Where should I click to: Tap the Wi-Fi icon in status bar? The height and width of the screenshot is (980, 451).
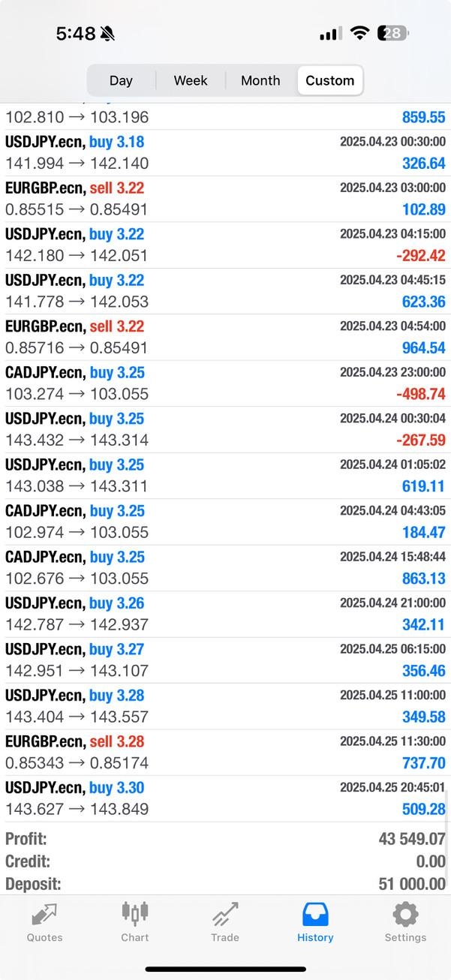(x=360, y=33)
